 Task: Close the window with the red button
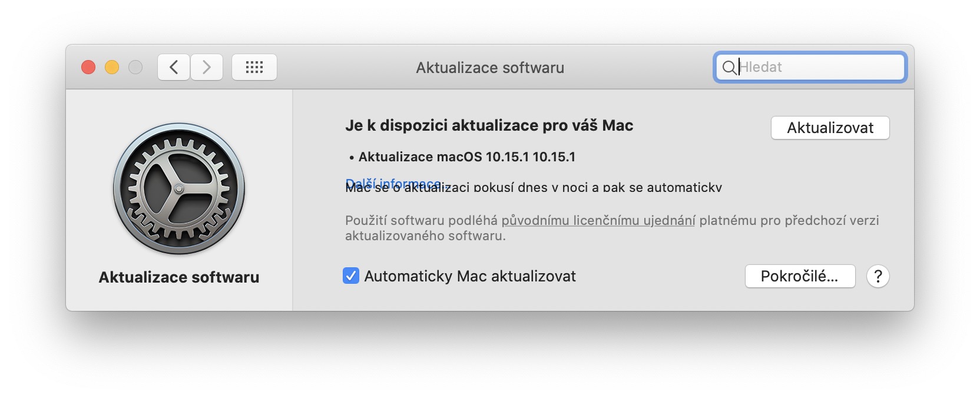coord(88,67)
